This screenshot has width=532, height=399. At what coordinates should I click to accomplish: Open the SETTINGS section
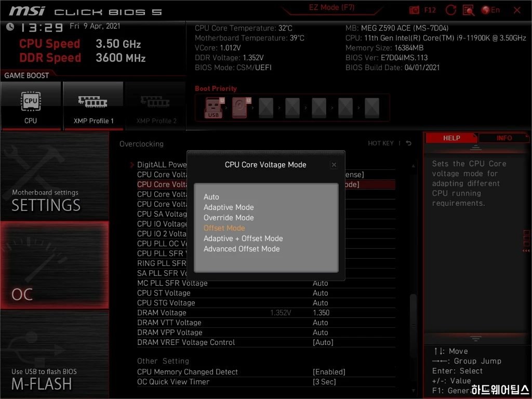(x=55, y=177)
